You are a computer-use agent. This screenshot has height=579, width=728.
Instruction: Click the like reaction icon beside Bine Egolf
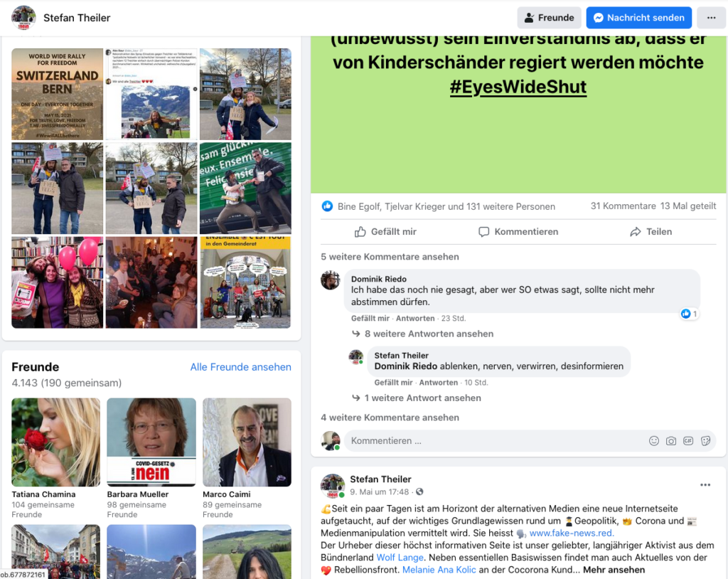[x=327, y=206]
